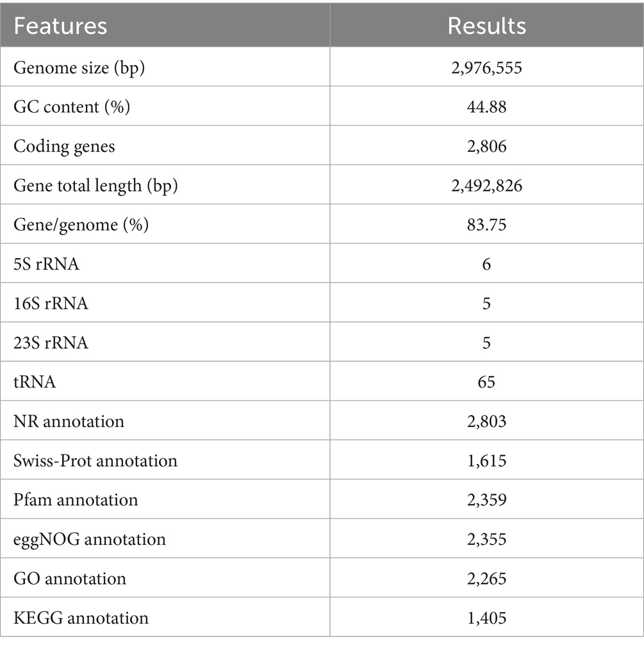
Task: Select the Gene/genome (%) row label
Action: point(81,225)
